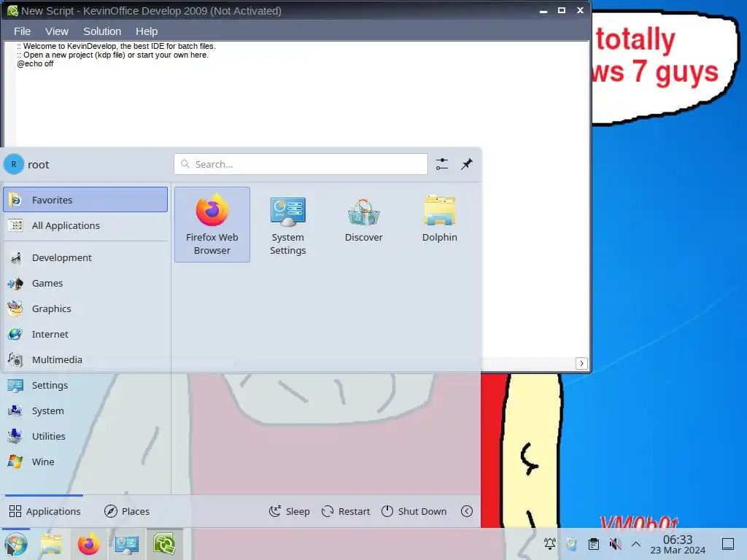Minimize the KevinDevelop window
This screenshot has width=747, height=560.
tap(543, 10)
